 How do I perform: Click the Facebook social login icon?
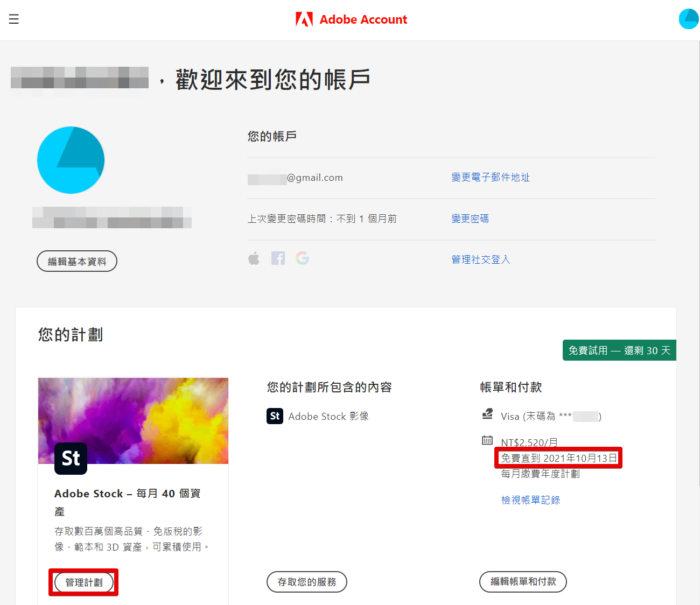(278, 258)
